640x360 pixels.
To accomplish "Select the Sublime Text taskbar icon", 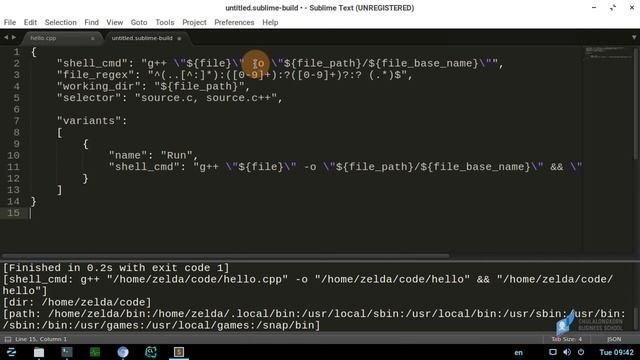I will (x=179, y=352).
